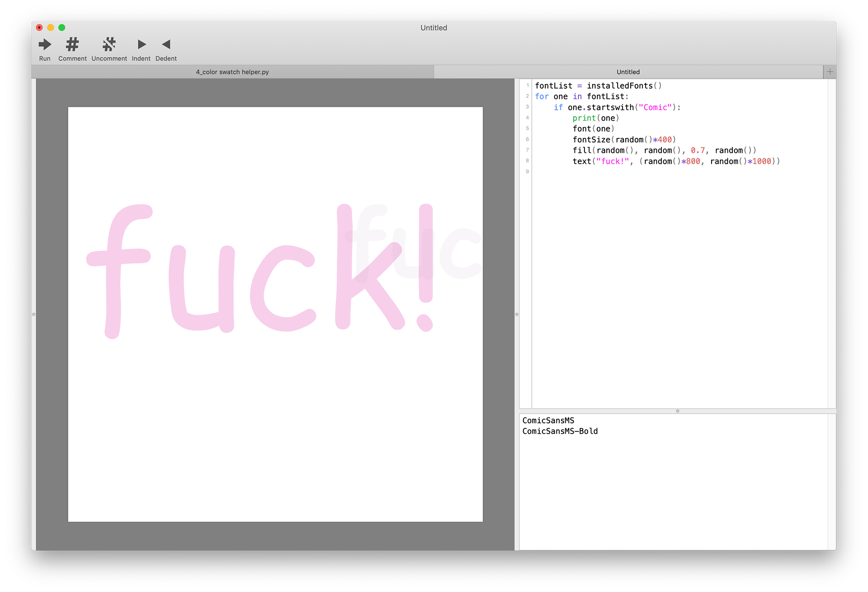Click the "fontSize(random()*400)" line
This screenshot has width=868, height=592.
point(624,140)
